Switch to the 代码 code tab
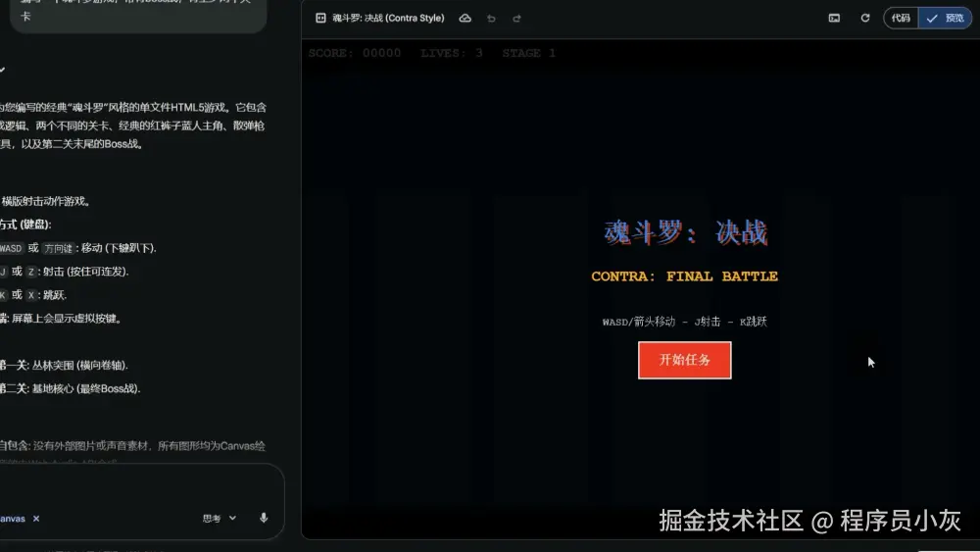Image resolution: width=980 pixels, height=552 pixels. [x=901, y=18]
